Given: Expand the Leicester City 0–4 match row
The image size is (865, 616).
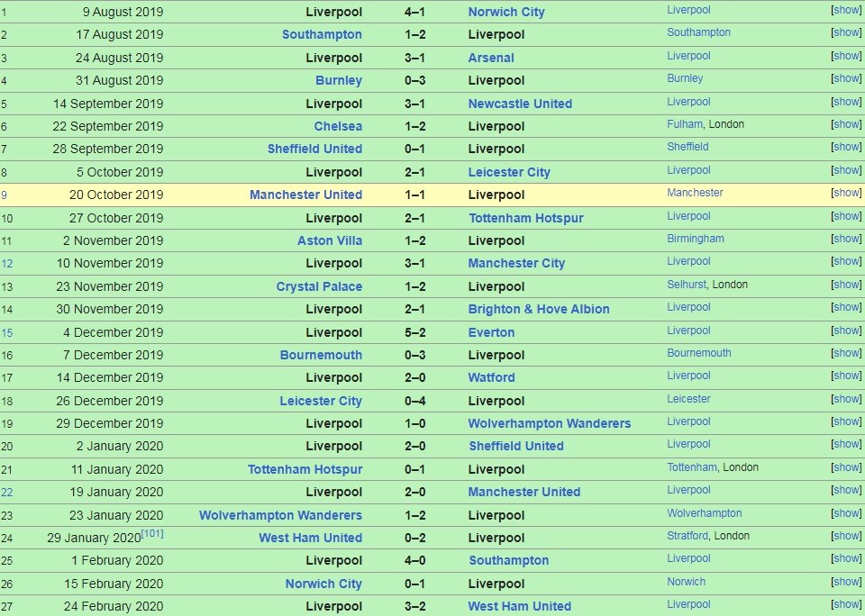Looking at the screenshot, I should point(846,399).
